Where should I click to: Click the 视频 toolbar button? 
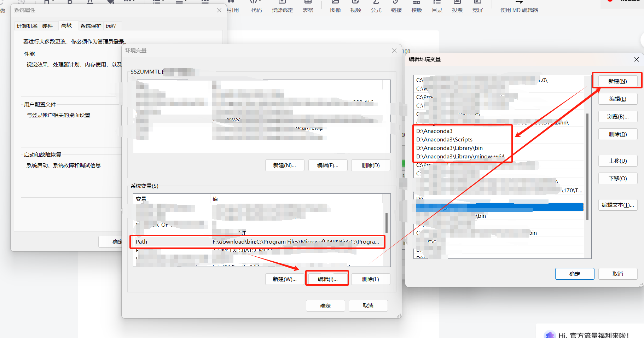[356, 6]
